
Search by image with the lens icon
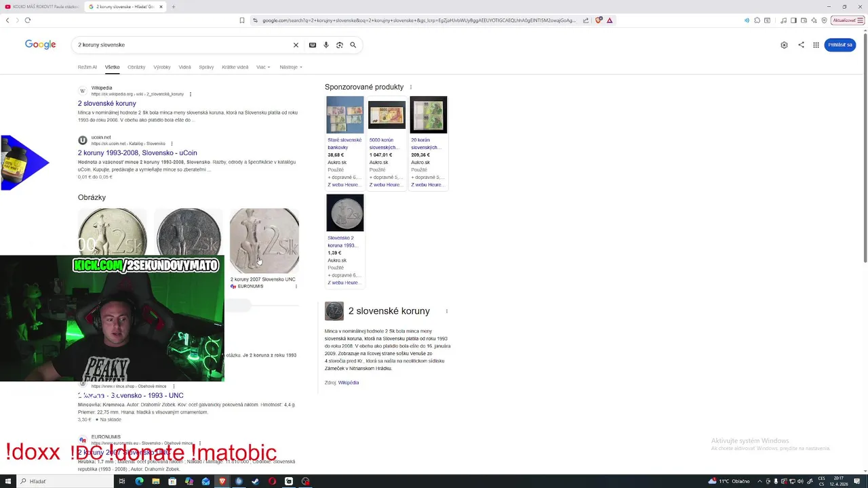pos(340,45)
